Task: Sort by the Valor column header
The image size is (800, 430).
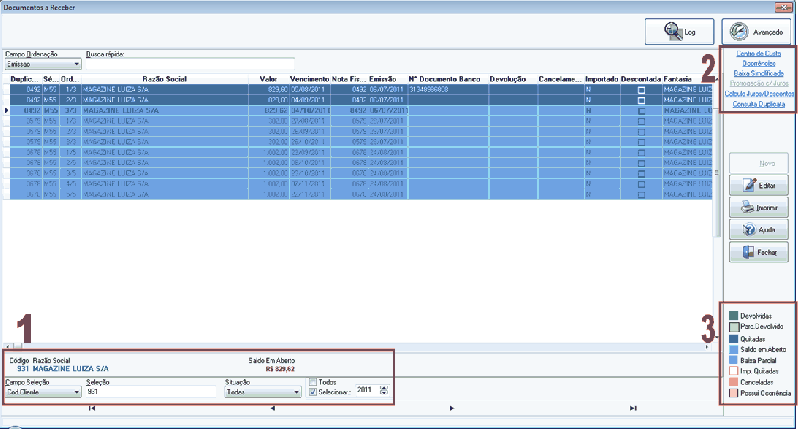Action: [x=268, y=79]
